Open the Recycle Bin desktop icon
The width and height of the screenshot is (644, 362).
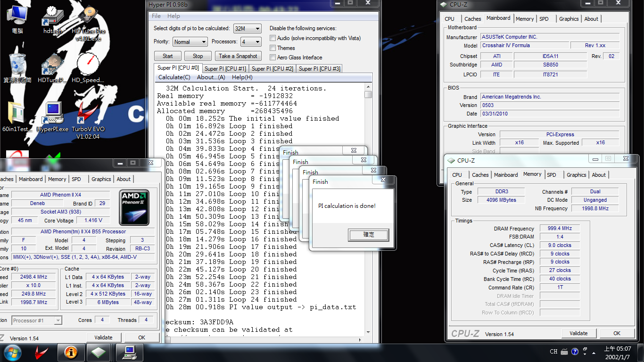(17, 68)
